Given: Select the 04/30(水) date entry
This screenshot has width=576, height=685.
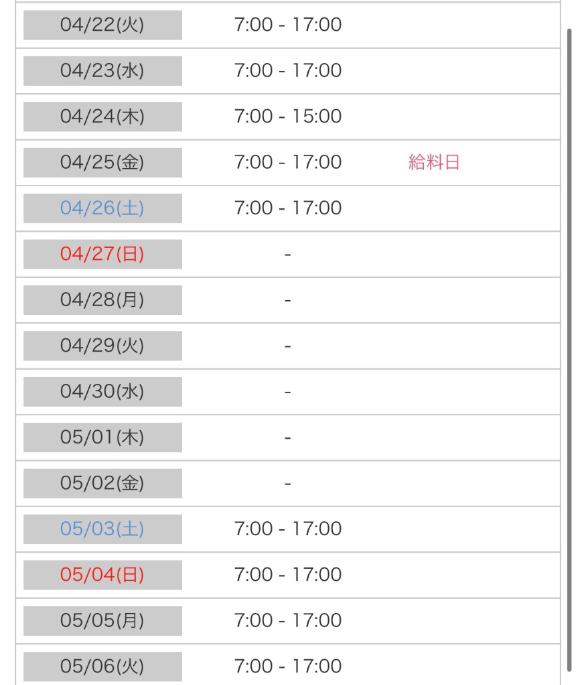Looking at the screenshot, I should [x=102, y=392].
